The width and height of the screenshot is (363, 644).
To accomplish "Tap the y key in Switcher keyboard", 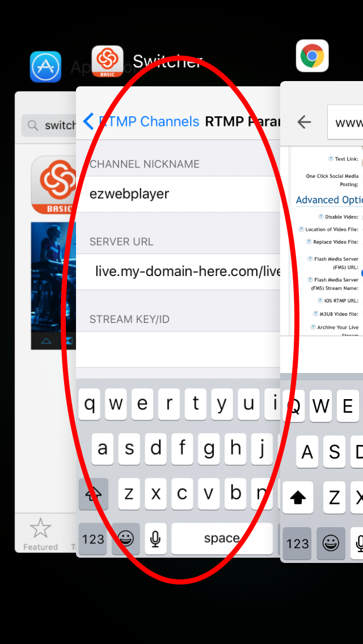I will pos(222,405).
